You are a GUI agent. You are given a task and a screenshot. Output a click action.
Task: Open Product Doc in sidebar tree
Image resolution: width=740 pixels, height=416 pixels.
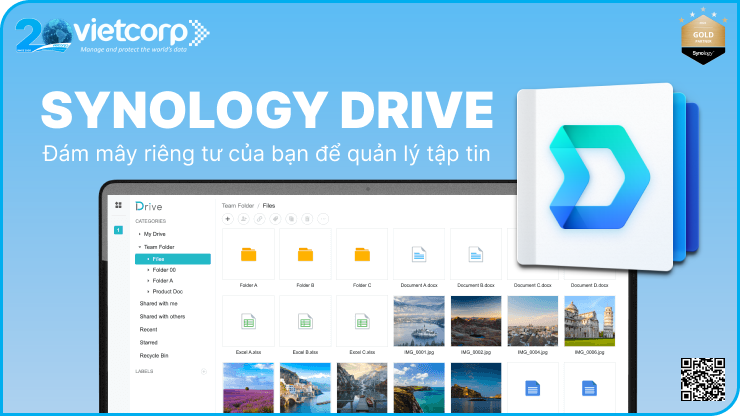168,292
